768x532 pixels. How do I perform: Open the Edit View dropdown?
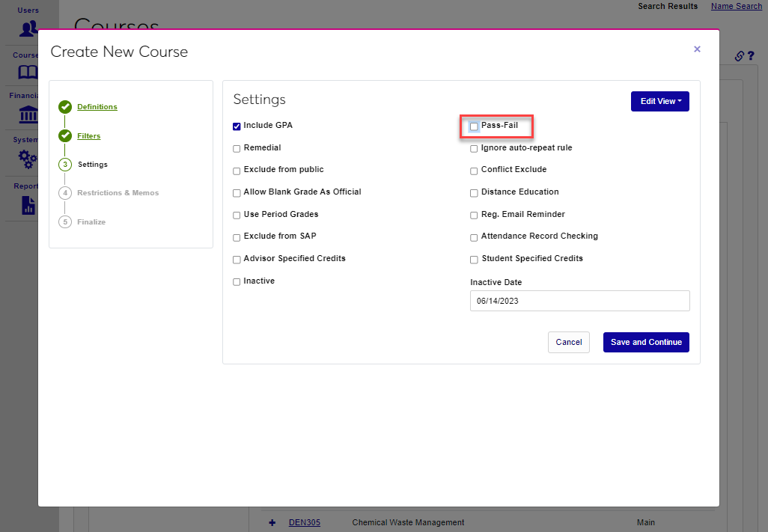(659, 101)
